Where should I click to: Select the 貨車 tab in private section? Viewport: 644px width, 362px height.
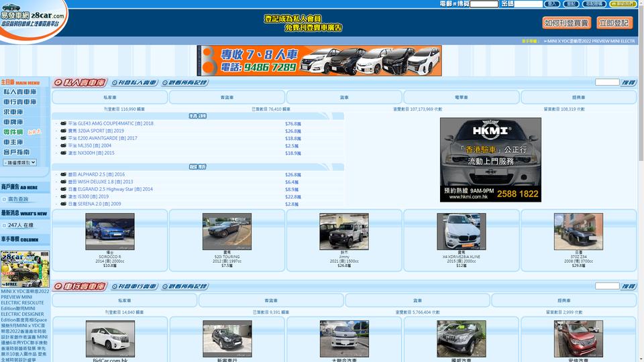click(344, 97)
